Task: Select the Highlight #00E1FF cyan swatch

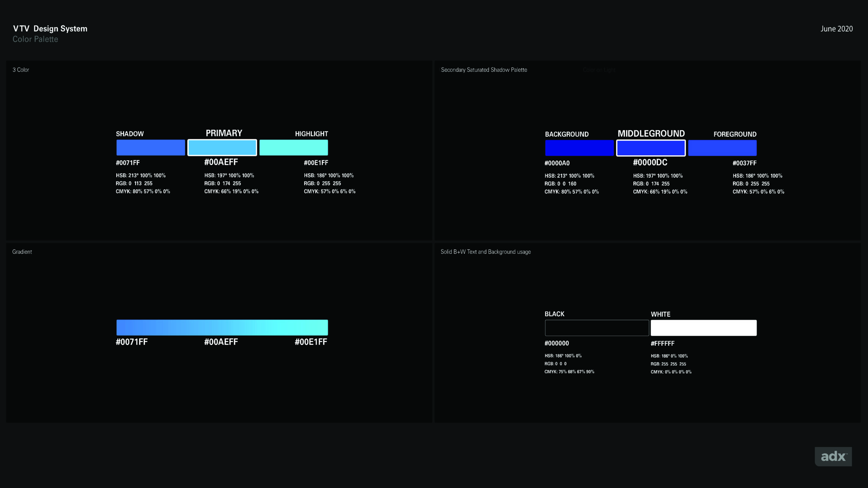Action: [294, 148]
